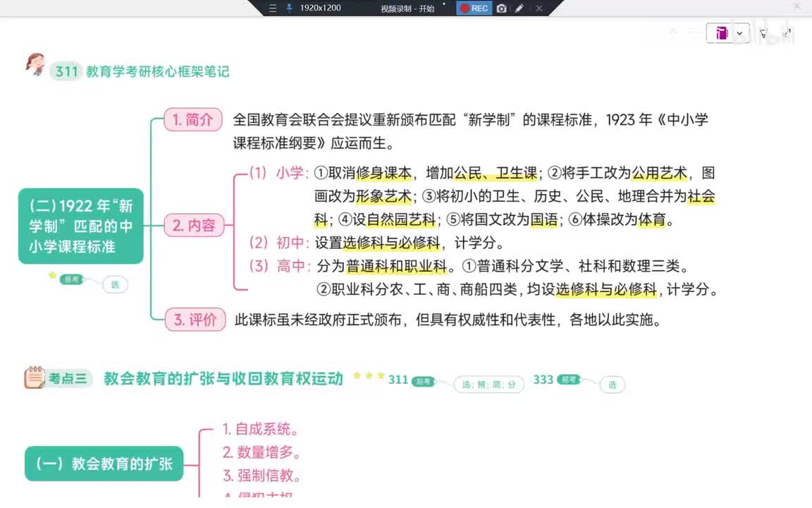Viewport: 812px width, 508px height.
Task: Click the green 易考 tag under root node
Action: 71,279
